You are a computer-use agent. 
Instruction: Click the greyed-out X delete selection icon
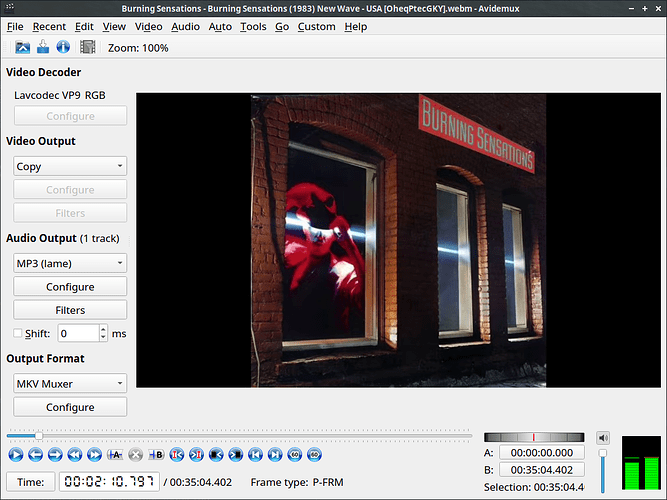pos(135,455)
